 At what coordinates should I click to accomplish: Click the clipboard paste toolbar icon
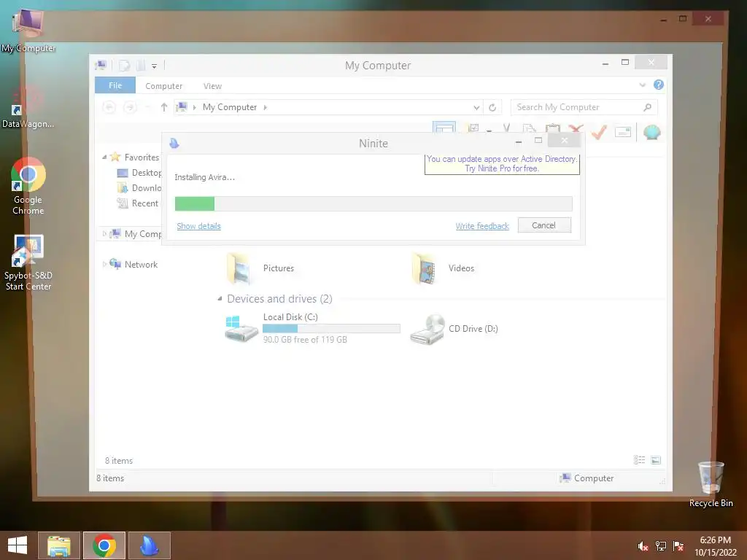[553, 130]
